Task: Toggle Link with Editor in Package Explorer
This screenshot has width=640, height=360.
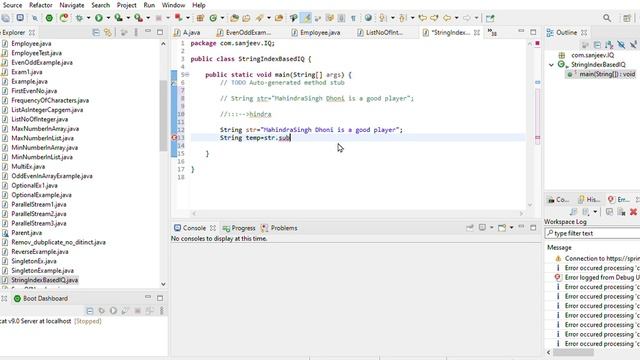Action: (108, 32)
